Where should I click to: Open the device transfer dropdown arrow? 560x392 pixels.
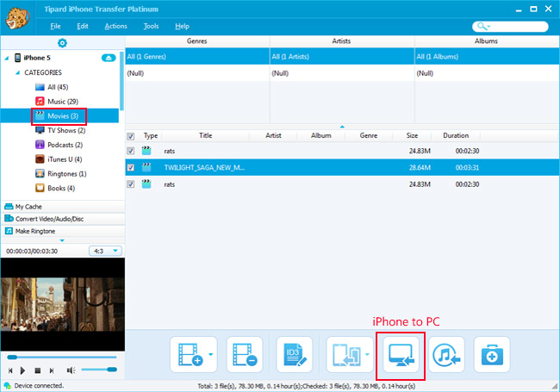tap(368, 354)
